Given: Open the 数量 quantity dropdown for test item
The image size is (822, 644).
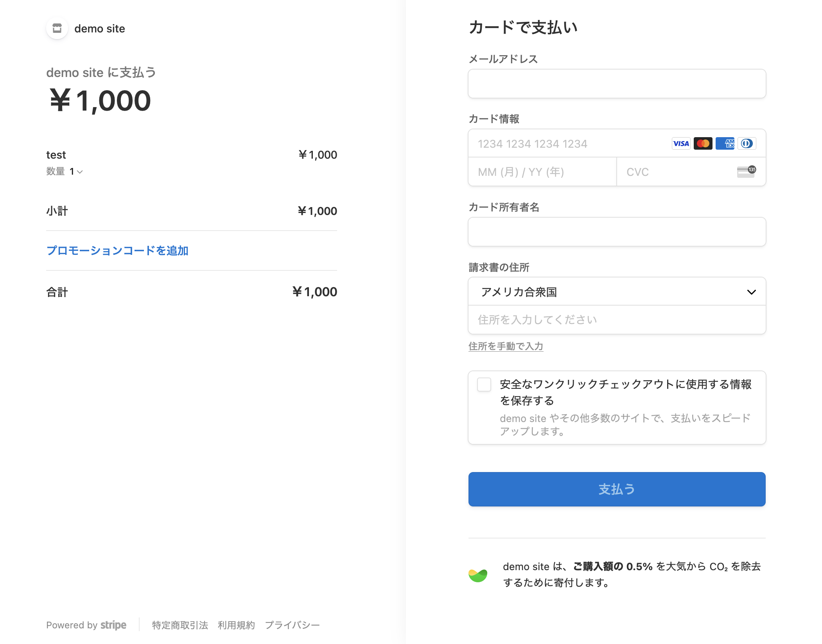Looking at the screenshot, I should coord(76,172).
